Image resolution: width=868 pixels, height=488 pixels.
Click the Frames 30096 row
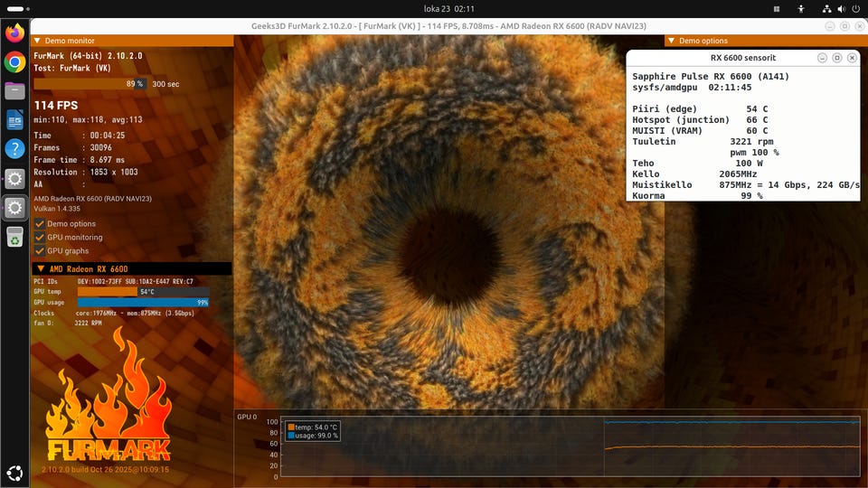coord(72,147)
